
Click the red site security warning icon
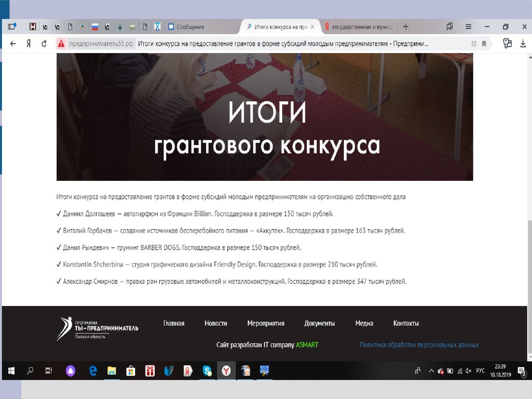61,44
